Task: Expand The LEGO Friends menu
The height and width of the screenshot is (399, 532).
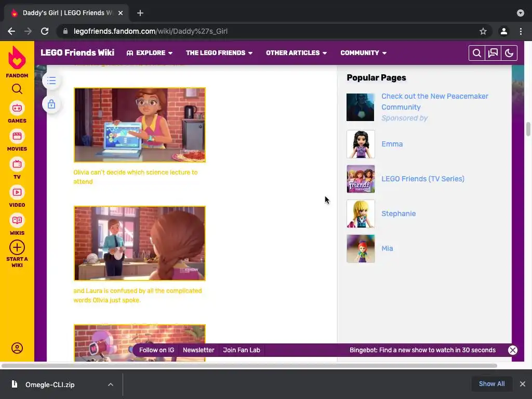Action: coord(219,53)
